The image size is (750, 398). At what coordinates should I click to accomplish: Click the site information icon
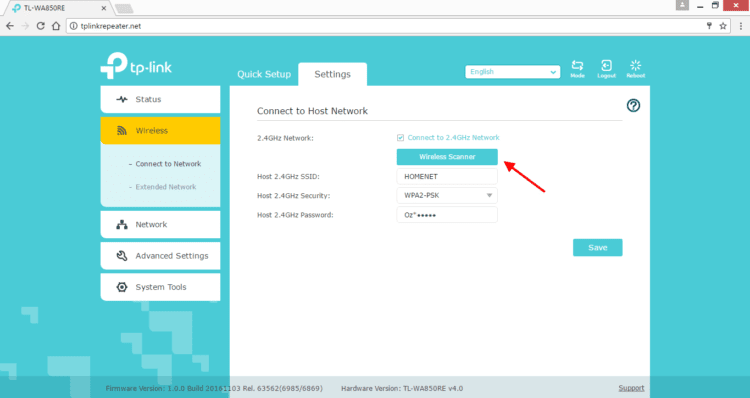click(73, 26)
